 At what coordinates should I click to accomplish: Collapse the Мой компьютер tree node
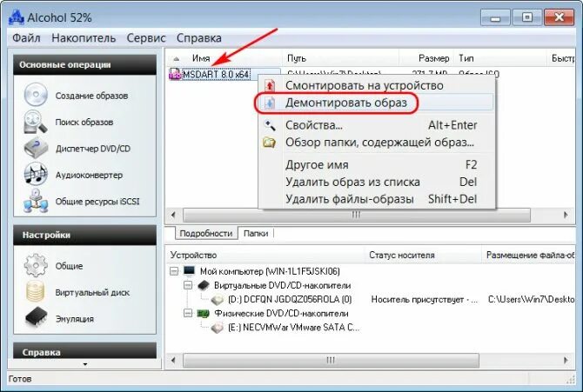tap(174, 271)
